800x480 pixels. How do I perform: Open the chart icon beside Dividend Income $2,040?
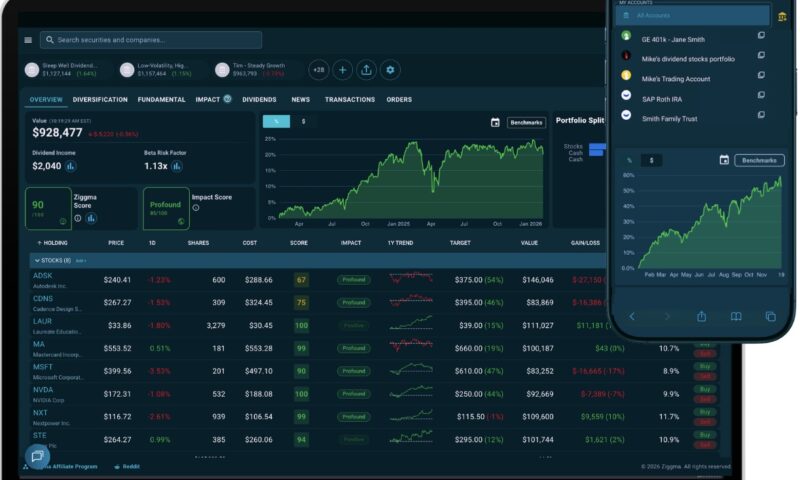[70, 166]
